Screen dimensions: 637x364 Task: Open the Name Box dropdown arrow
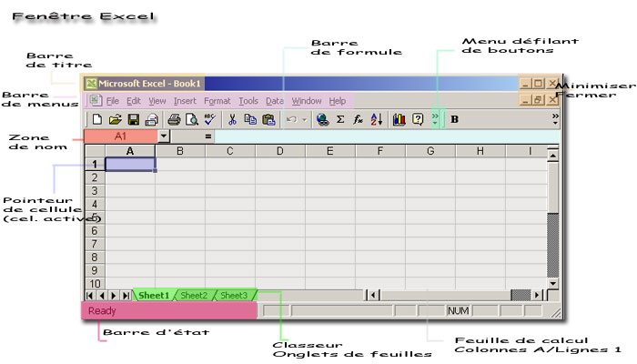click(x=164, y=136)
